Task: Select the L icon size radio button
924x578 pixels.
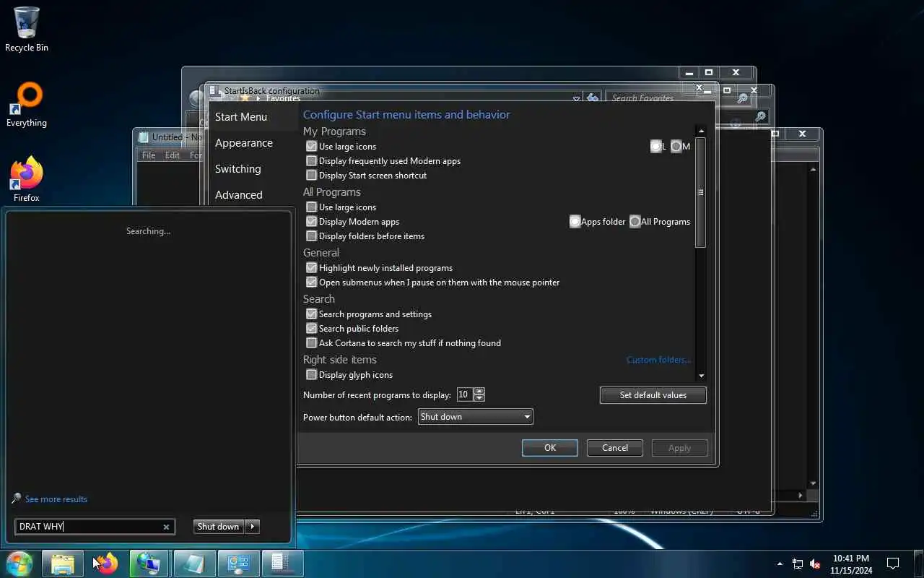Action: tap(656, 146)
